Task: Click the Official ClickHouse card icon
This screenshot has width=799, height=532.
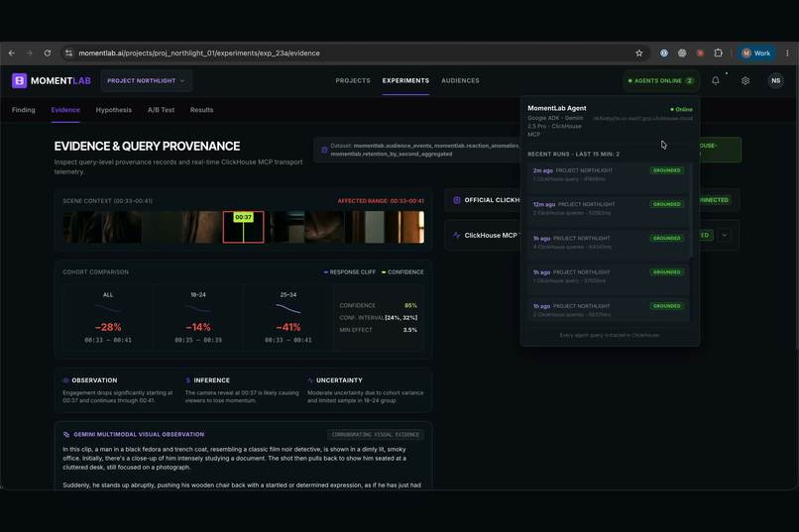Action: pyautogui.click(x=457, y=200)
